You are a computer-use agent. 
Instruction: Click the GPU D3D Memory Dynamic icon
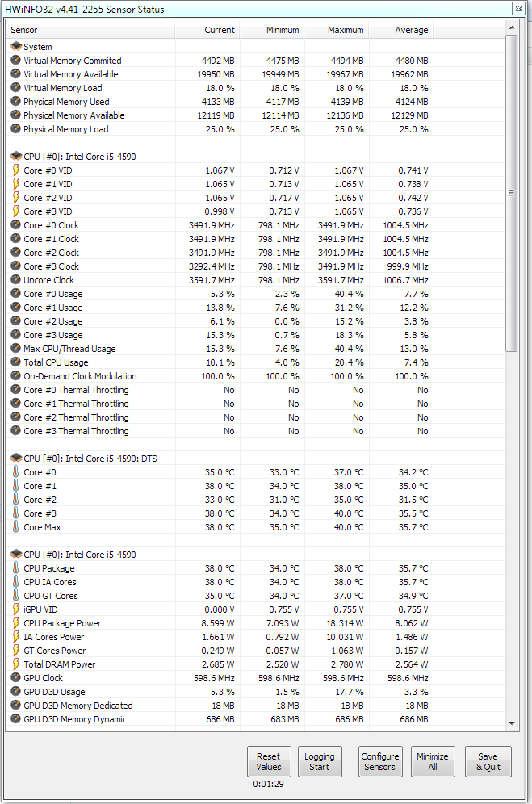[x=16, y=719]
